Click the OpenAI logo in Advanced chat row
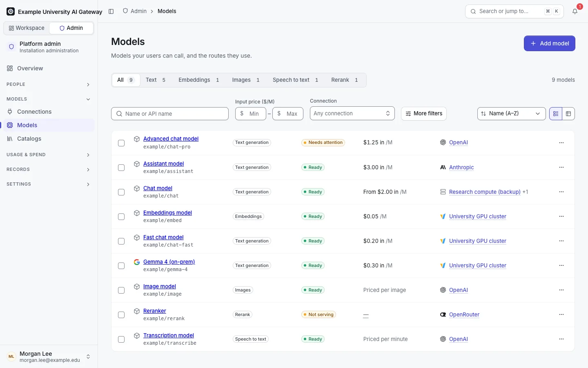588x368 pixels. tap(443, 142)
